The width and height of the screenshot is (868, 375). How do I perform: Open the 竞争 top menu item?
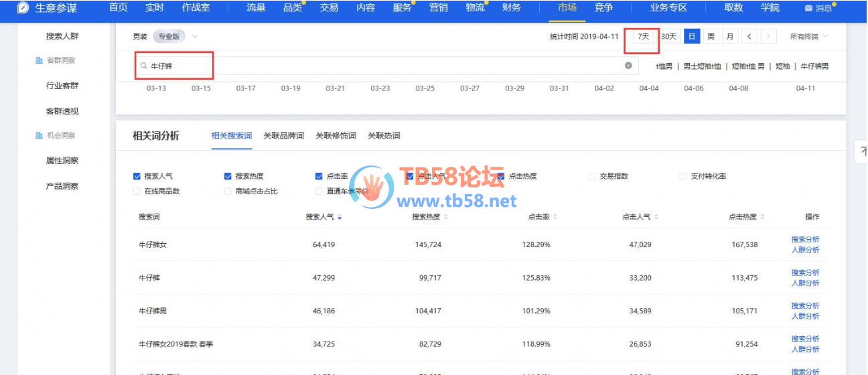coord(603,8)
